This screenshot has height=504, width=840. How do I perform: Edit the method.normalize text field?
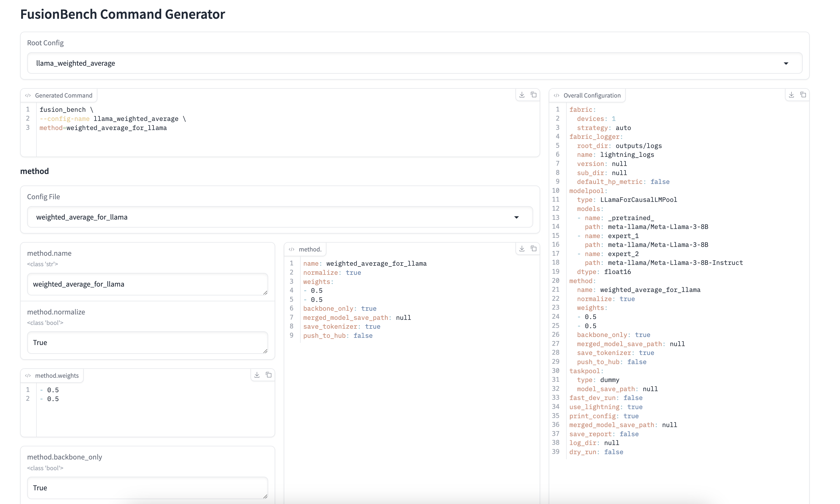[x=148, y=342]
